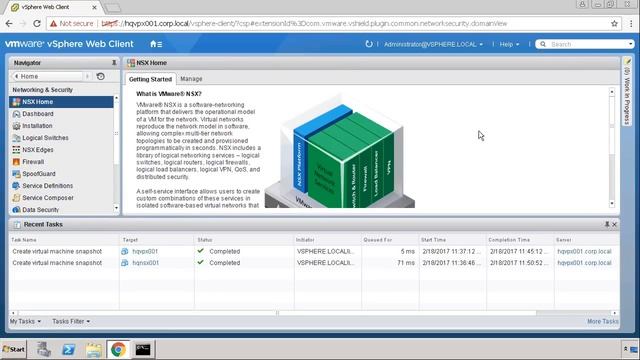
Task: Sort tasks by Start Time column
Action: [x=433, y=240]
